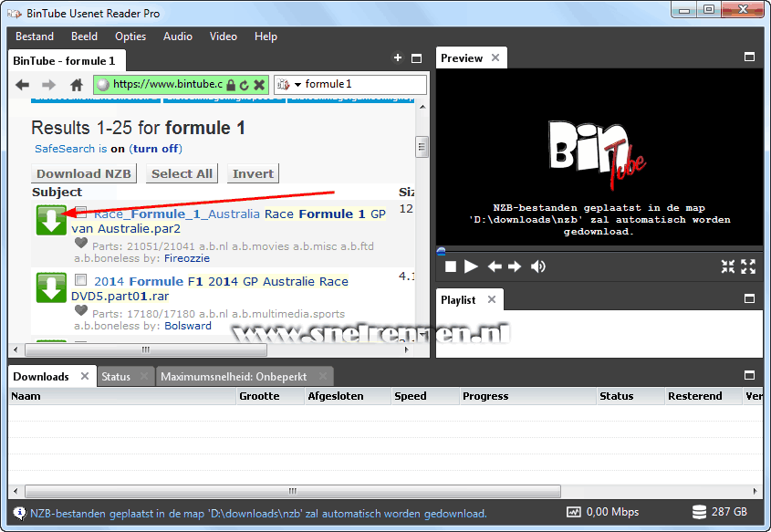Viewport: 771px width, 532px height.
Task: Reload the bintube.com page
Action: click(245, 85)
